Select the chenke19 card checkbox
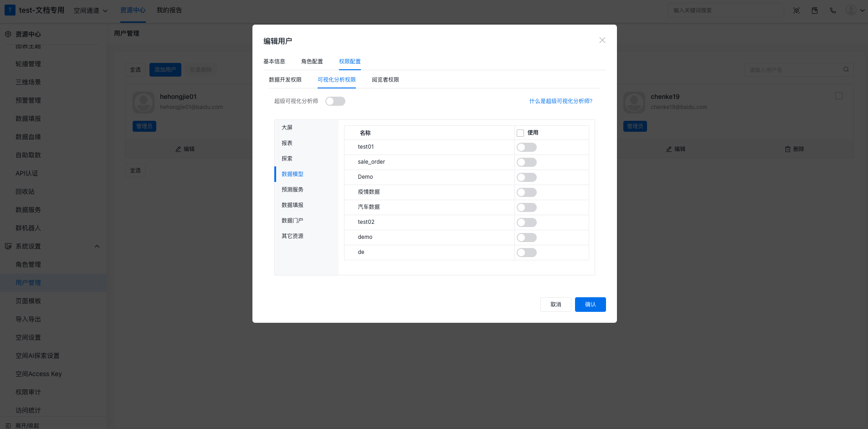 (x=839, y=96)
